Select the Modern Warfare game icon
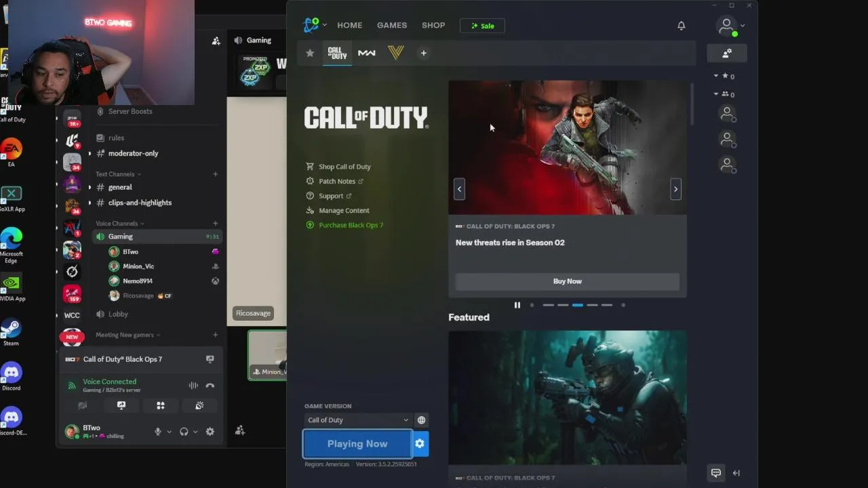868x488 pixels. (x=367, y=53)
